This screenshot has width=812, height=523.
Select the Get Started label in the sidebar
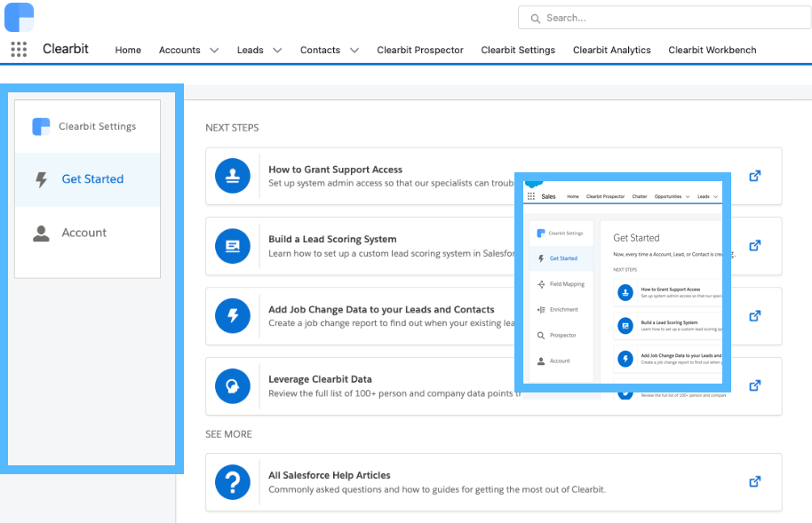[x=92, y=179]
